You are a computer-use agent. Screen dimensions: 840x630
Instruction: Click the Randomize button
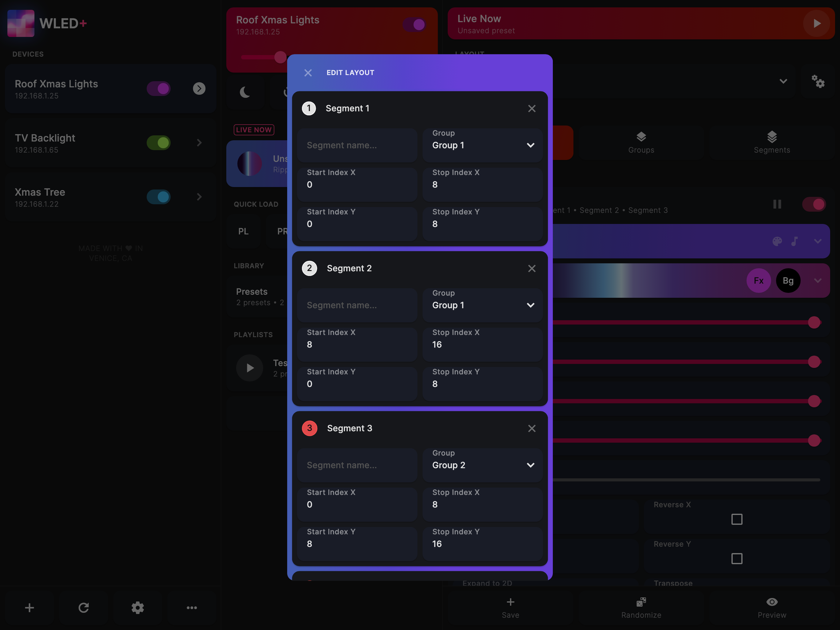coord(641,608)
